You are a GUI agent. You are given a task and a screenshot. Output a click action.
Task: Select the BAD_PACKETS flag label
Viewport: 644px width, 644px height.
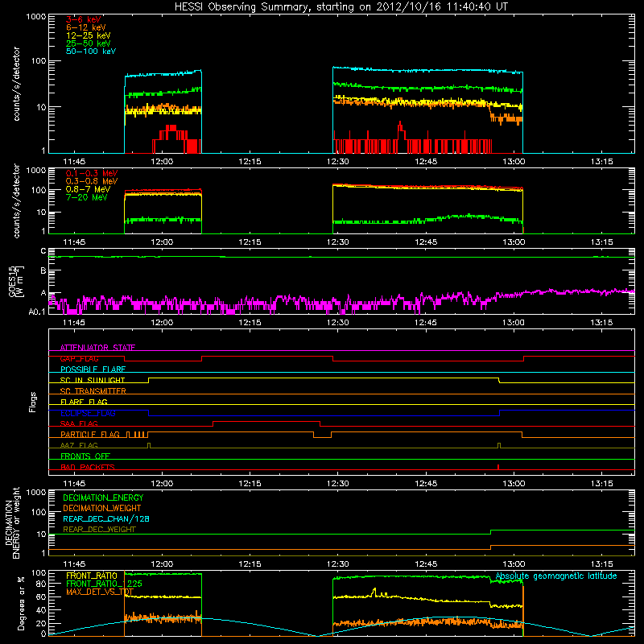(x=88, y=467)
